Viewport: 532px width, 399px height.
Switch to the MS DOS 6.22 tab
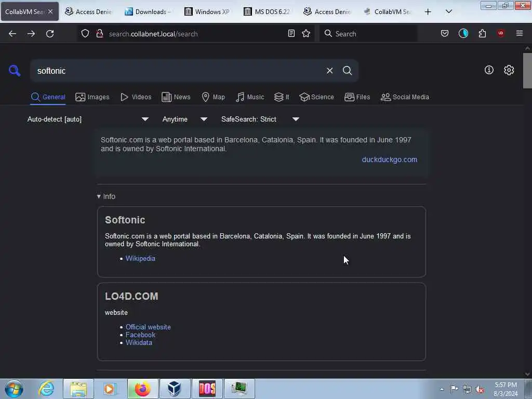click(268, 11)
